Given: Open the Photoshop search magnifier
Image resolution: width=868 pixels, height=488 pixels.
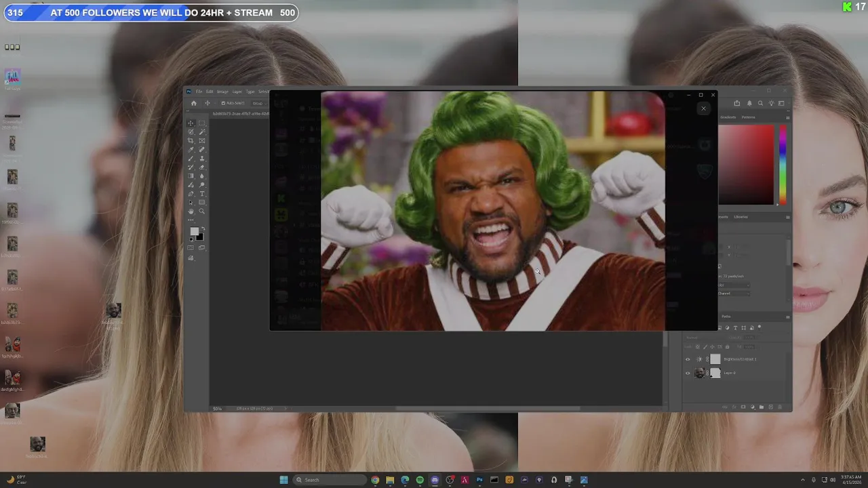Looking at the screenshot, I should [760, 103].
